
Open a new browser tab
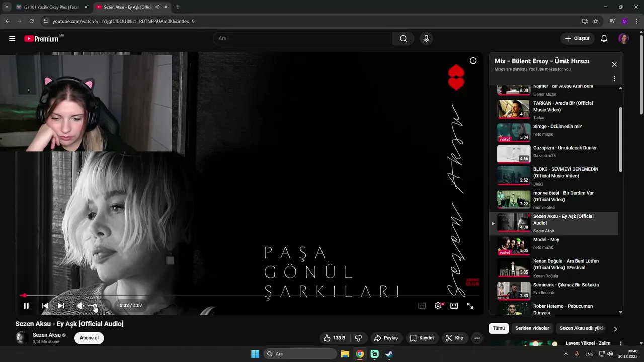[x=178, y=7]
